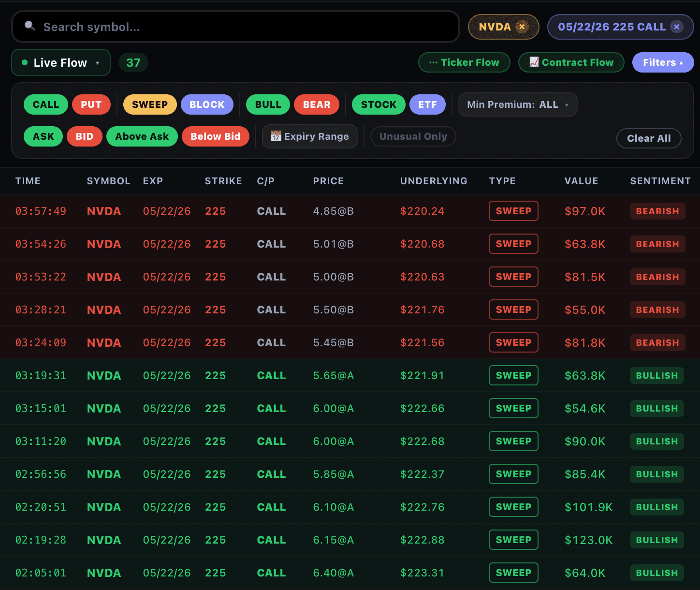The width and height of the screenshot is (700, 590).
Task: Enable the Unusual Only filter
Action: tap(413, 136)
